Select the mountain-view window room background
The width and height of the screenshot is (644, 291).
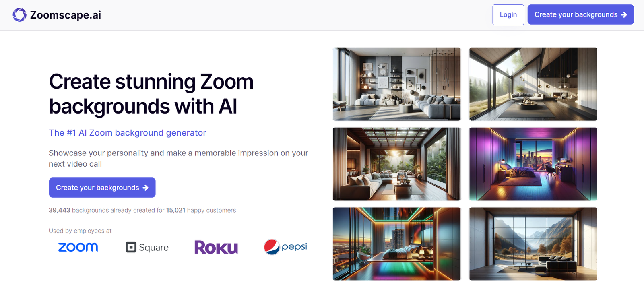tap(533, 244)
